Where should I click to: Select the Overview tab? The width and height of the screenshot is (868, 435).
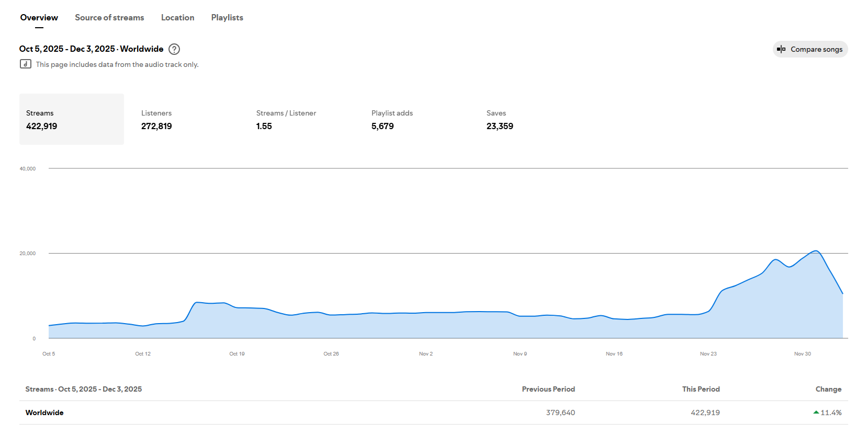pos(39,18)
